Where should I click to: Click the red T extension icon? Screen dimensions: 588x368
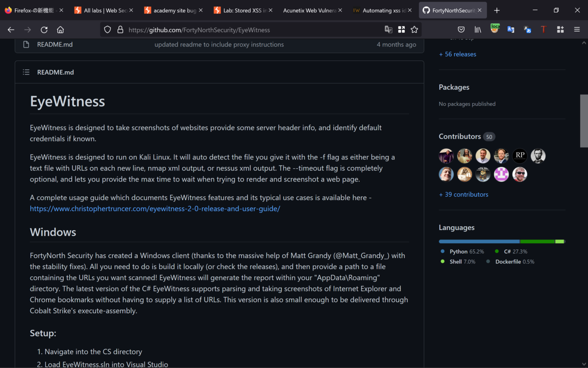543,29
